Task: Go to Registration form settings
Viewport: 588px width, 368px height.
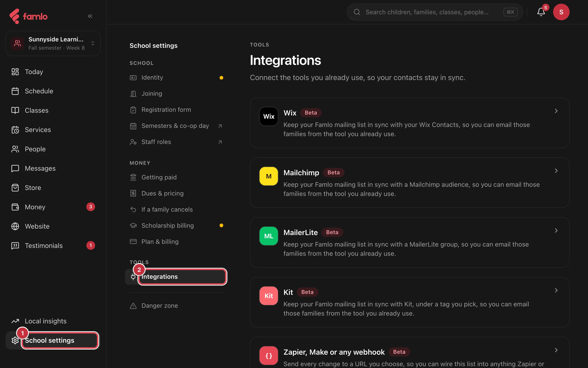Action: coord(176,110)
